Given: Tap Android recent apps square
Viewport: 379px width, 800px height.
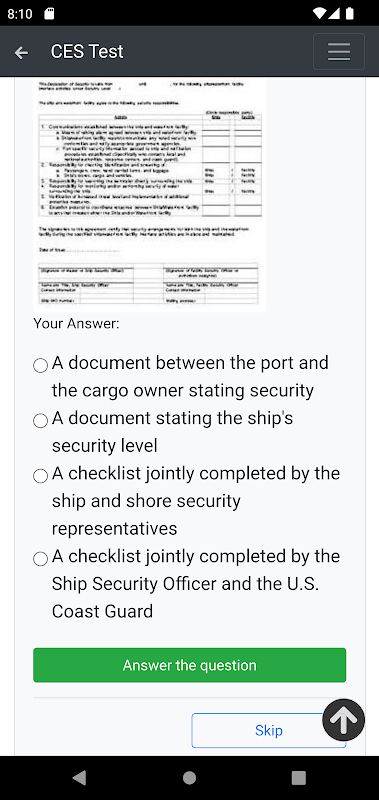Looking at the screenshot, I should coord(298,778).
